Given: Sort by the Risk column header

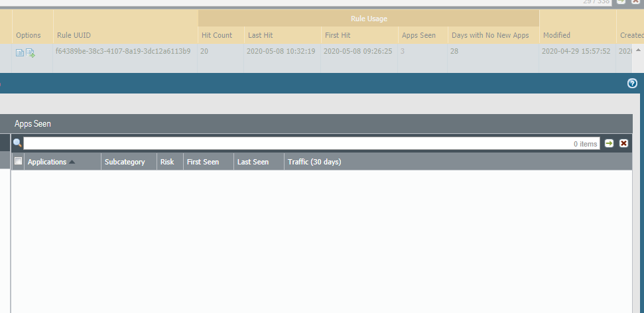Looking at the screenshot, I should pos(170,162).
